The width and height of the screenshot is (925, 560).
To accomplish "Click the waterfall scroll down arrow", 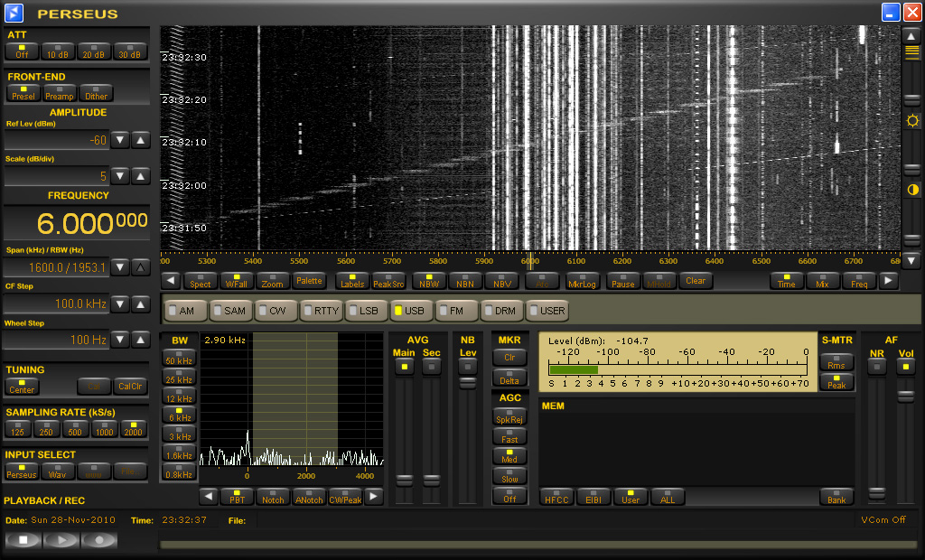I will [911, 259].
